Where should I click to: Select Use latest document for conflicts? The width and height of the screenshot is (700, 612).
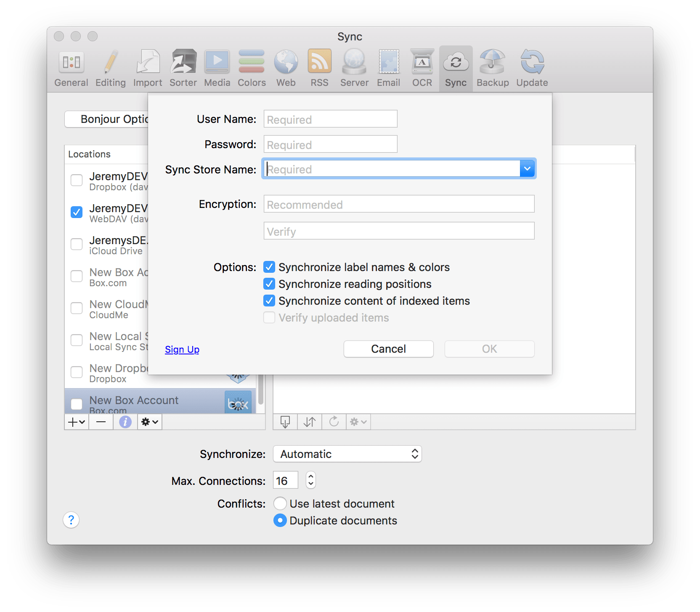click(280, 503)
